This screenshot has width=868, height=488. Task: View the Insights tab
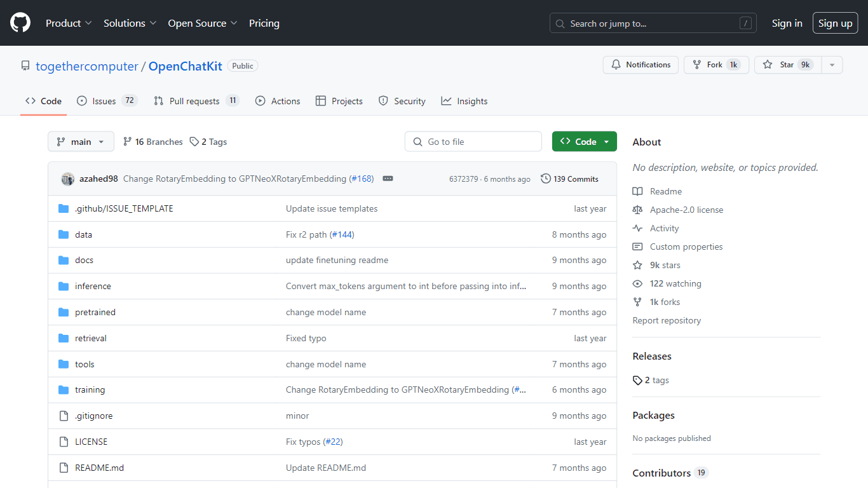tap(465, 101)
